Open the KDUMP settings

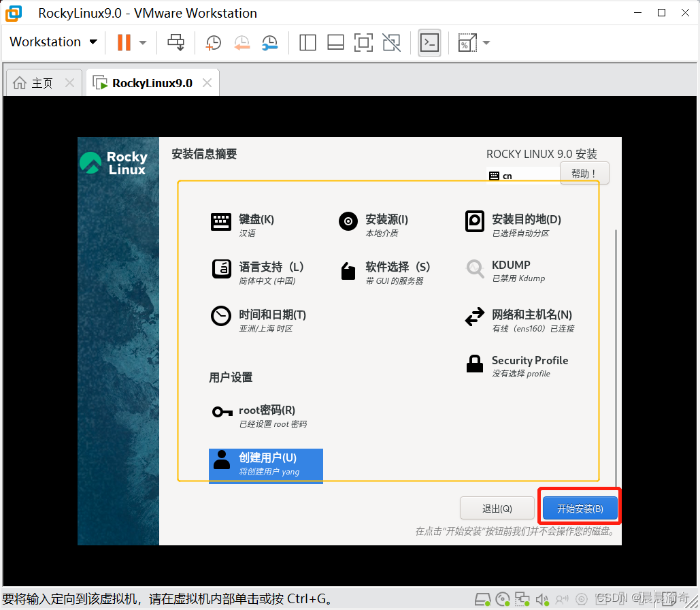pyautogui.click(x=505, y=271)
